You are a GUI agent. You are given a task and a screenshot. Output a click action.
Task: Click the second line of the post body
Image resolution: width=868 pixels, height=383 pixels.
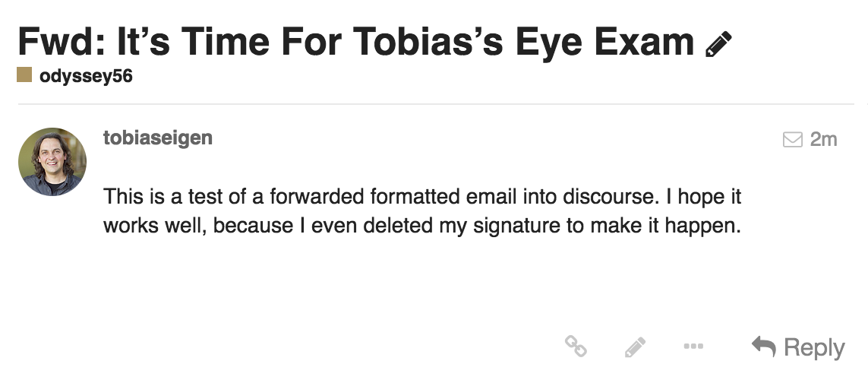click(x=421, y=226)
